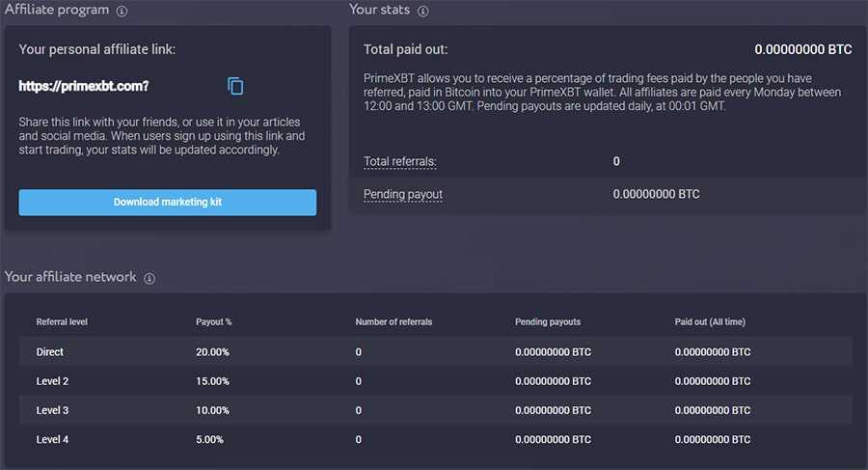
Task: Open info icon next to Your stats
Action: coord(423,12)
